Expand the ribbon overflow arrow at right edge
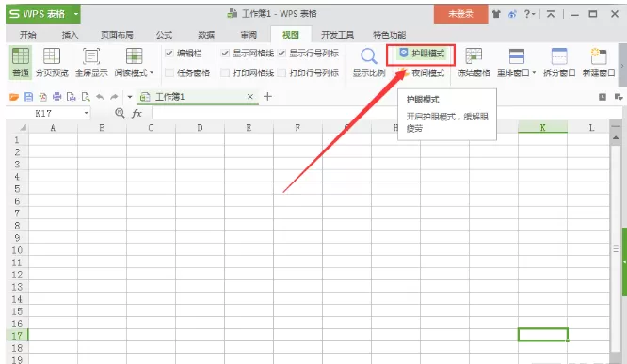 point(621,66)
